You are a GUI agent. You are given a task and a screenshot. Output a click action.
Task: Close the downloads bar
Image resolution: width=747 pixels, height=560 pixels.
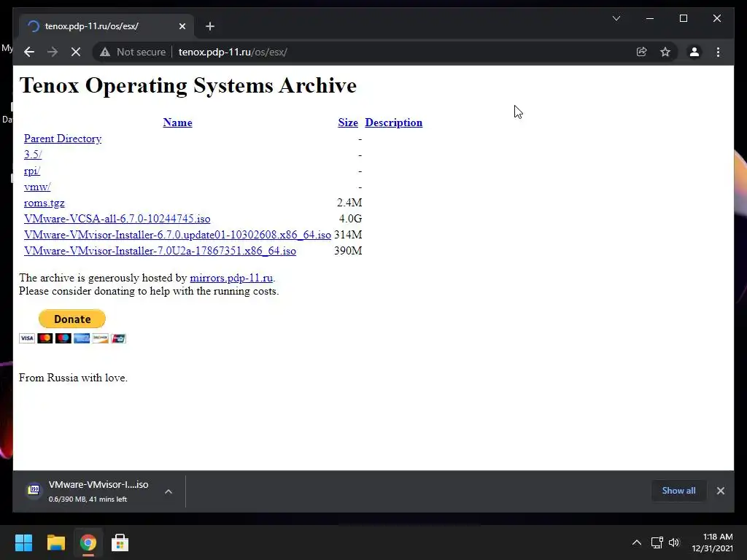coord(720,491)
